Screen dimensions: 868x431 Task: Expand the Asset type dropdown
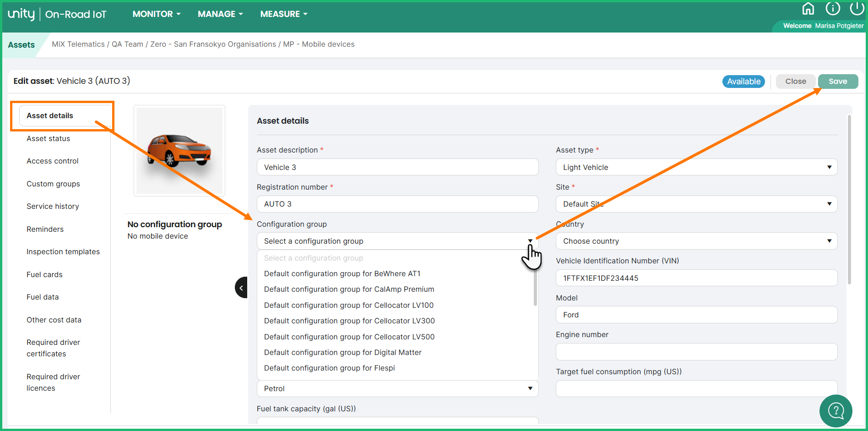coord(696,167)
